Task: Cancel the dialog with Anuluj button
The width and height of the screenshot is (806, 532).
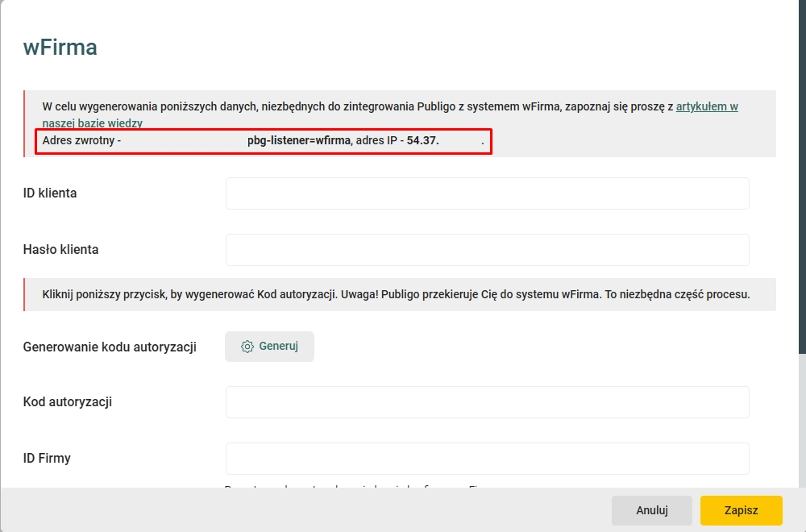Action: (652, 510)
